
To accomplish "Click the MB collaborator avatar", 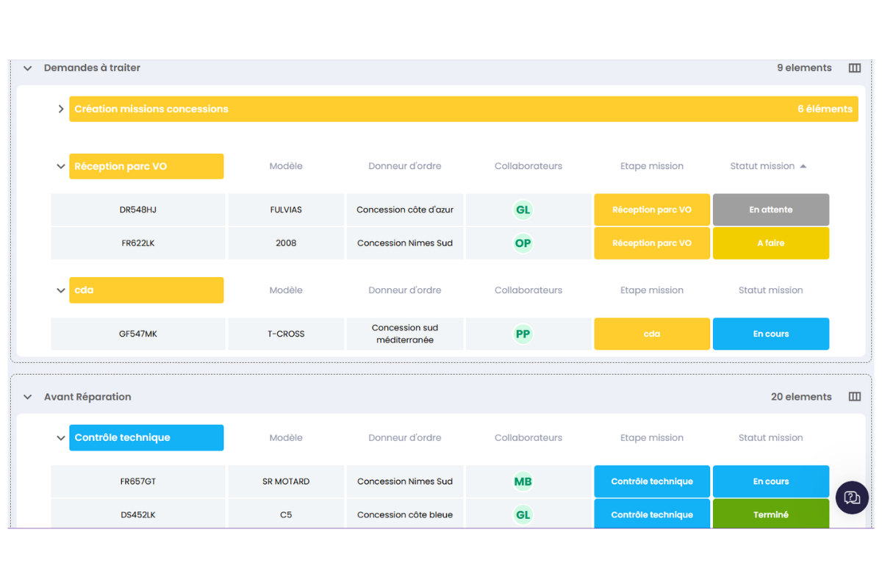I will point(523,481).
